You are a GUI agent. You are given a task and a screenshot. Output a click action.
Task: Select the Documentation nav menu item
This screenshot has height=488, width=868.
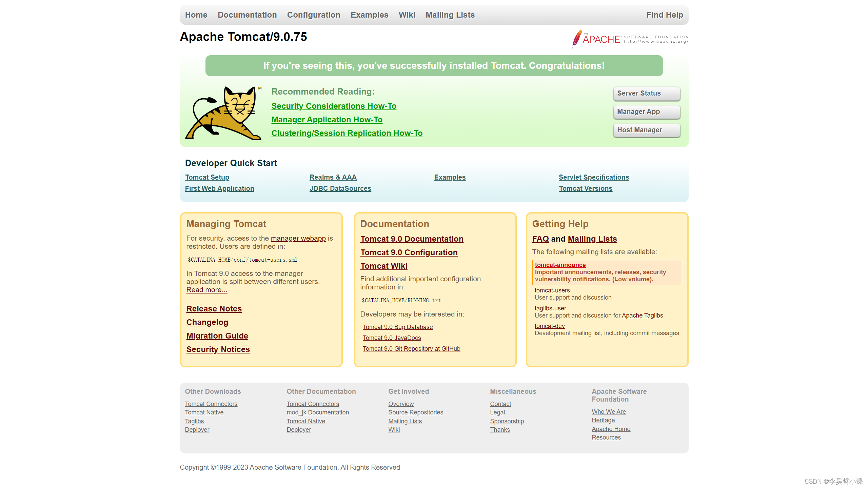[x=247, y=15]
